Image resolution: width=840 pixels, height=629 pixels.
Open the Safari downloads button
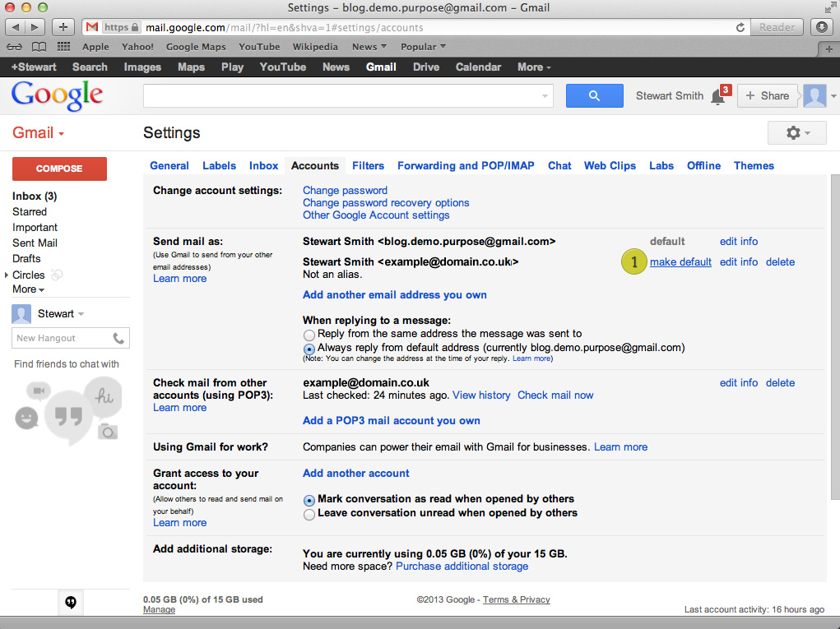pos(822,27)
